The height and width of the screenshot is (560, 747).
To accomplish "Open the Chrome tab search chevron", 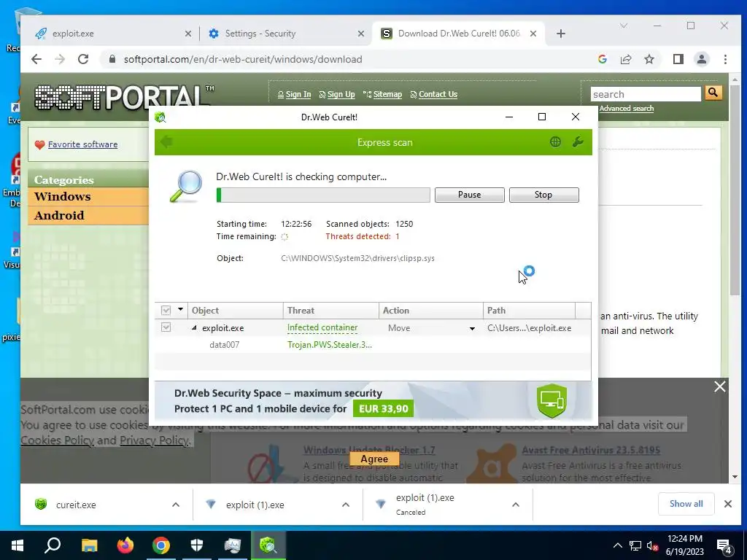I will [x=623, y=26].
